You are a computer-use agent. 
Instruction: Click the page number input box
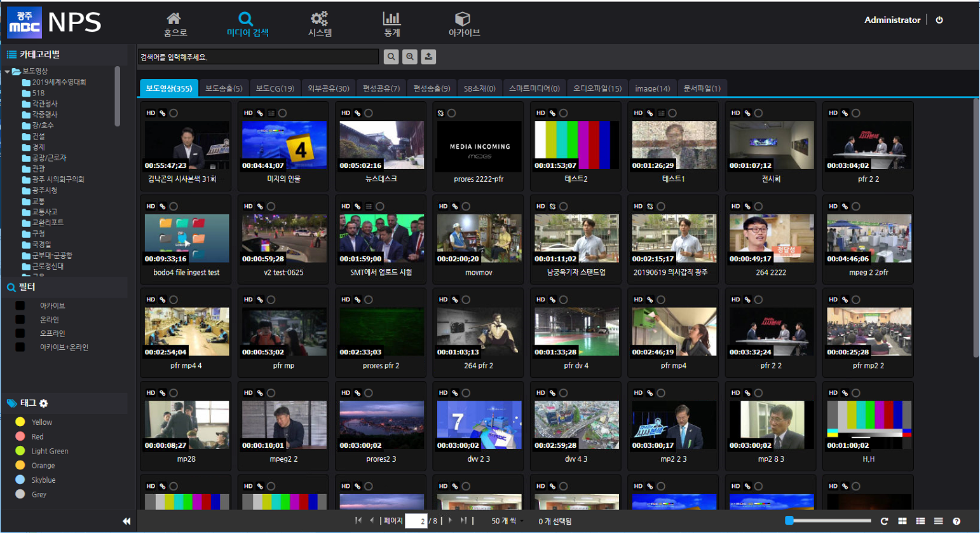click(416, 521)
